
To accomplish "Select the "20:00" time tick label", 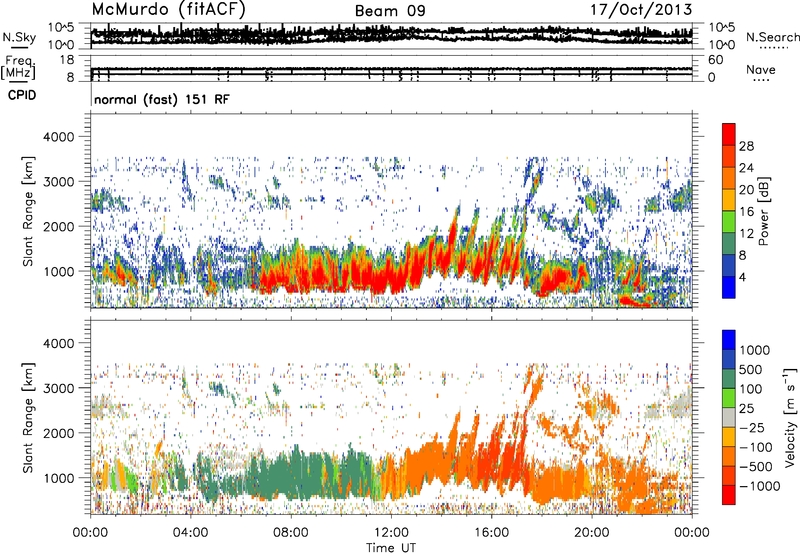I will pyautogui.click(x=591, y=533).
